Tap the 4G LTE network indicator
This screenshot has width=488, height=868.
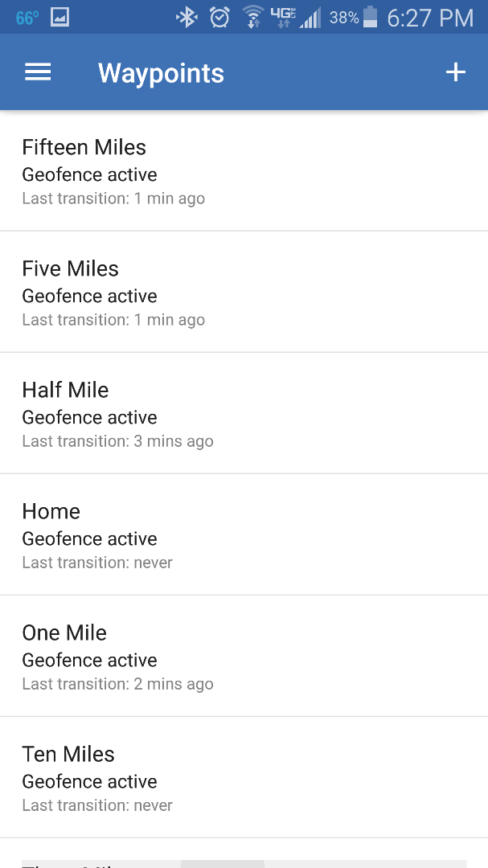285,16
